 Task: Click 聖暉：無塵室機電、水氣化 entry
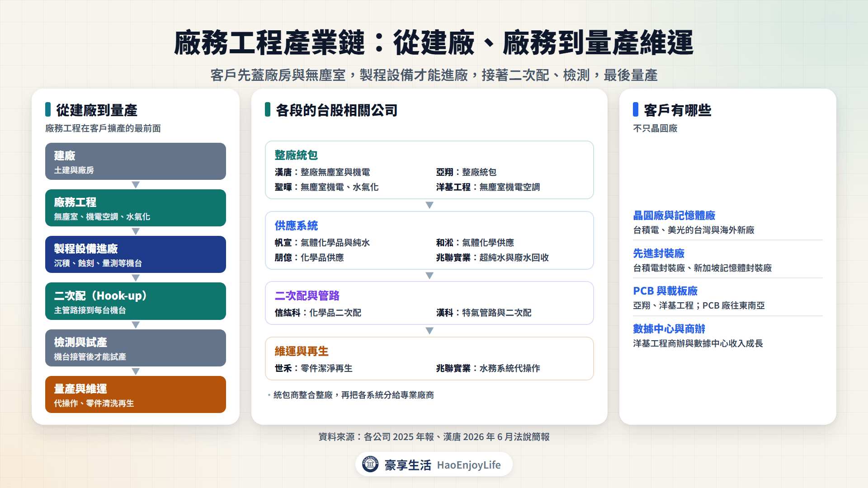(326, 187)
